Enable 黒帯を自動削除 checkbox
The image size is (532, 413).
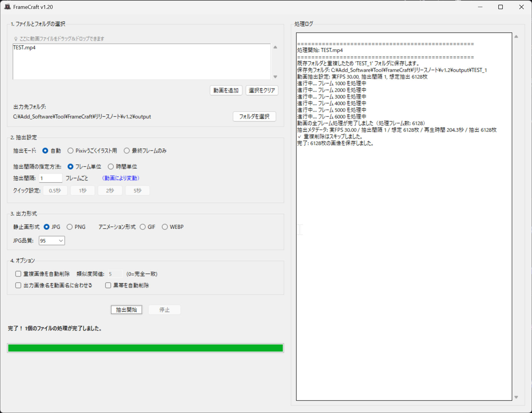pyautogui.click(x=108, y=285)
